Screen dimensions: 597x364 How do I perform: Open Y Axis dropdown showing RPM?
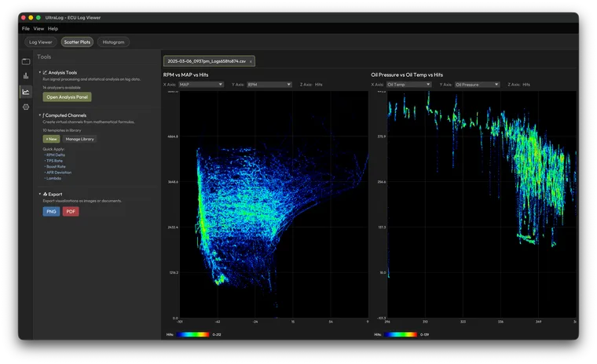click(x=269, y=85)
